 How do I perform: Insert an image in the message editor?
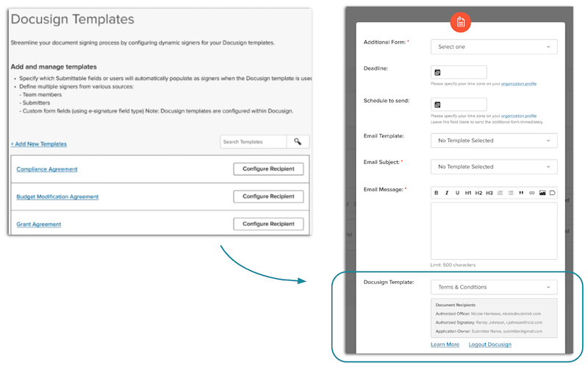coord(542,193)
